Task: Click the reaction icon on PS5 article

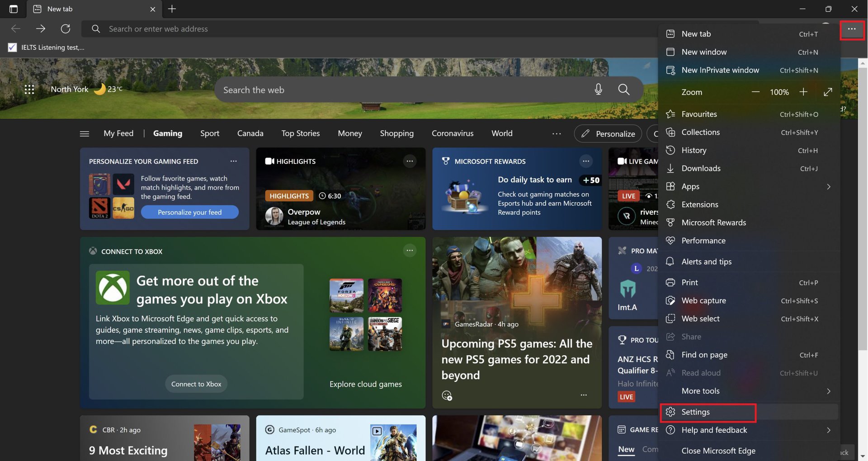Action: tap(447, 396)
